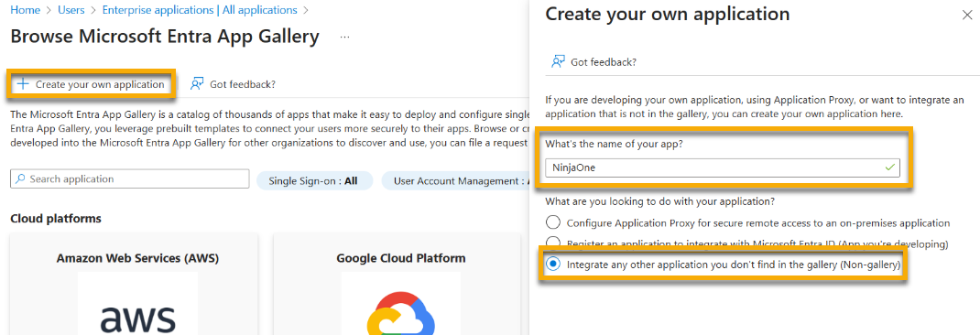
Task: Click the app name field containing NinjaOne
Action: 723,167
